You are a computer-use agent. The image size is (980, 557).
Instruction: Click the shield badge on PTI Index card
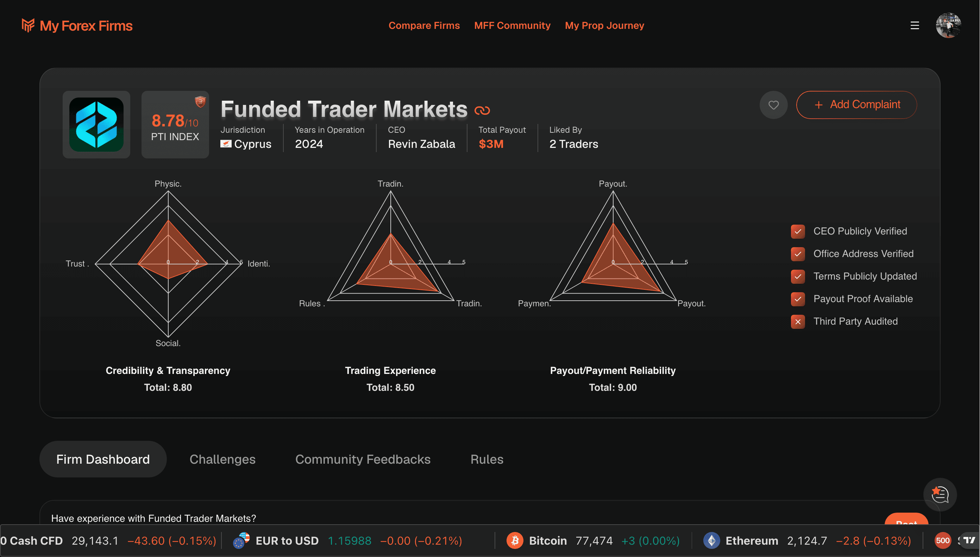click(200, 101)
